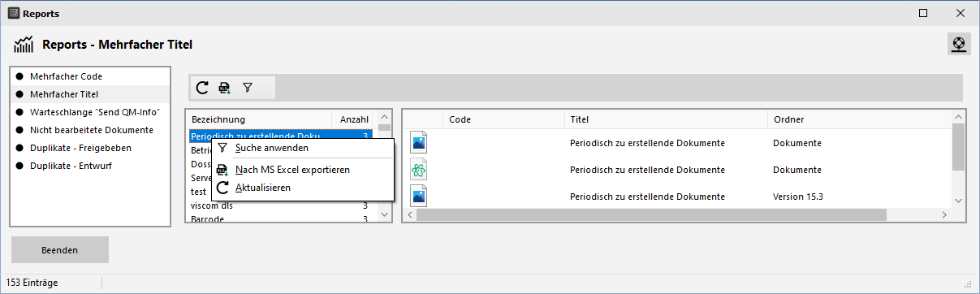Click 153 Einträge in status bar
Image resolution: width=980 pixels, height=294 pixels.
click(x=32, y=283)
